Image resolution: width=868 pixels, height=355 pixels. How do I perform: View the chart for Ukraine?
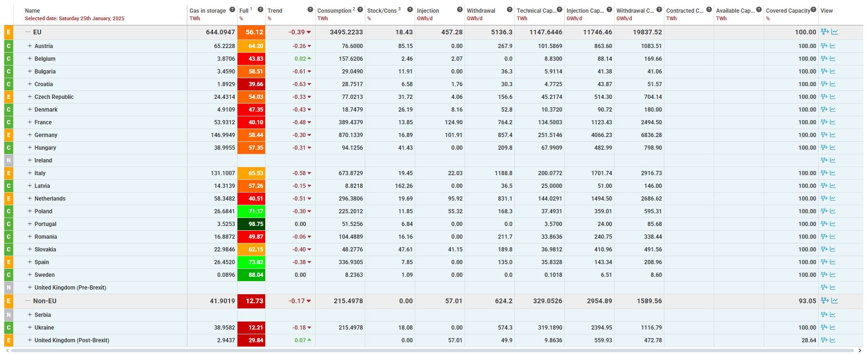click(833, 328)
